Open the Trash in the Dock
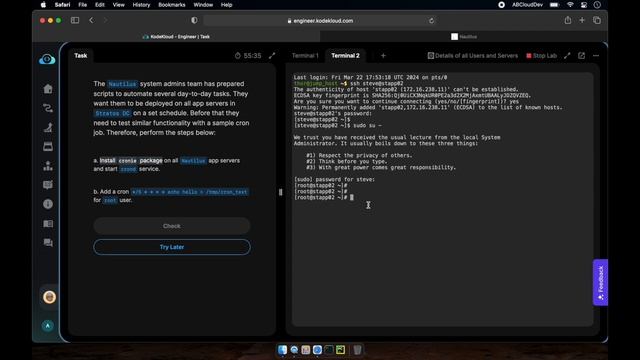This screenshot has width=640, height=360. [x=357, y=350]
